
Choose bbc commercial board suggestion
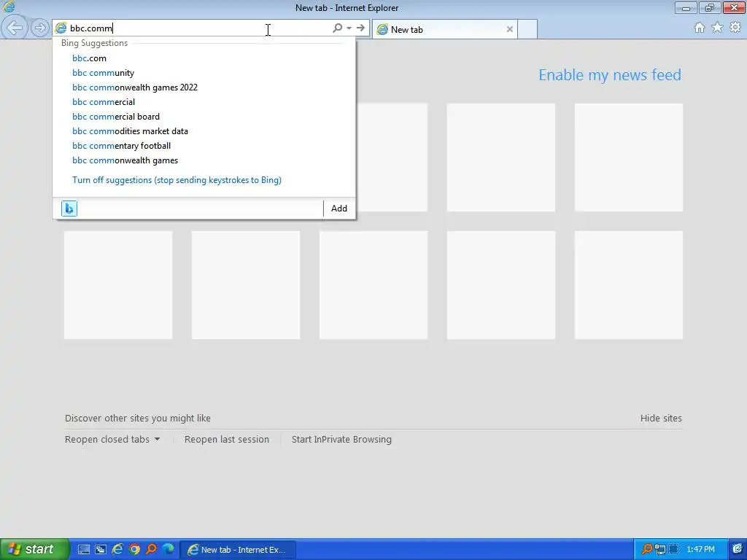204,117
